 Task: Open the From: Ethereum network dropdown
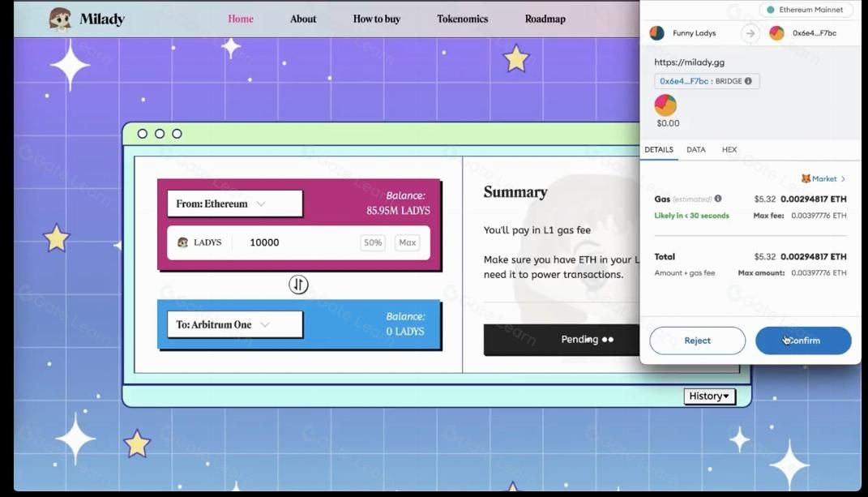coord(235,204)
